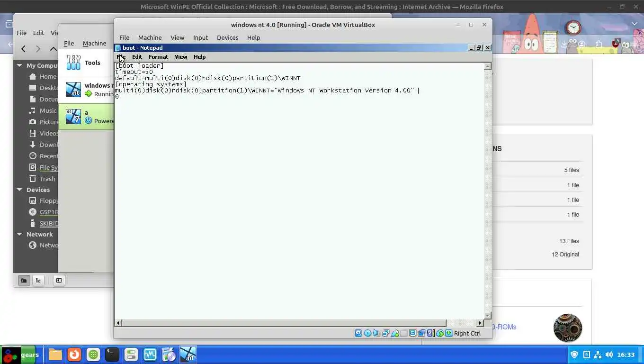Select the Tools entry in VirtualBox Manager
Screen dimensions: 644x364
(86, 63)
